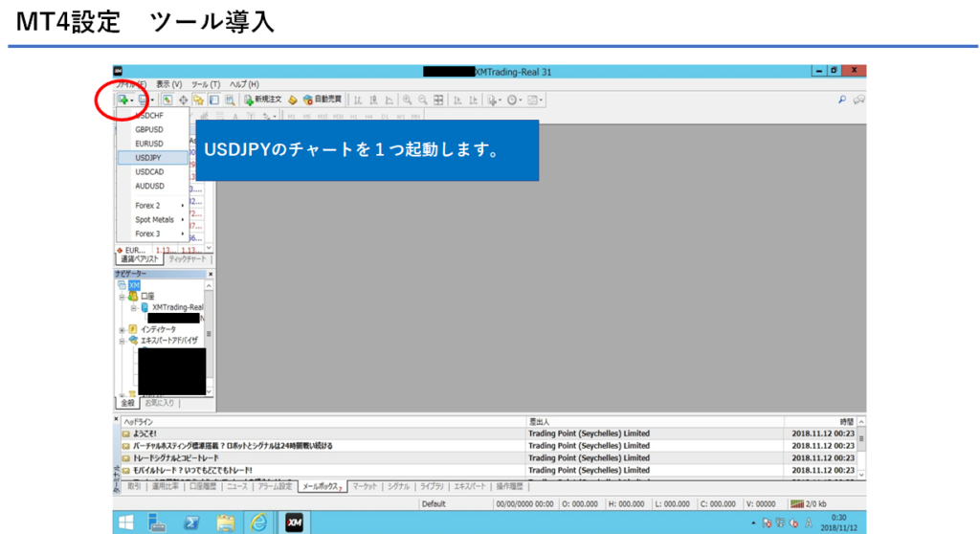Tile windows using the grid icon
Image resolution: width=980 pixels, height=534 pixels.
438,100
